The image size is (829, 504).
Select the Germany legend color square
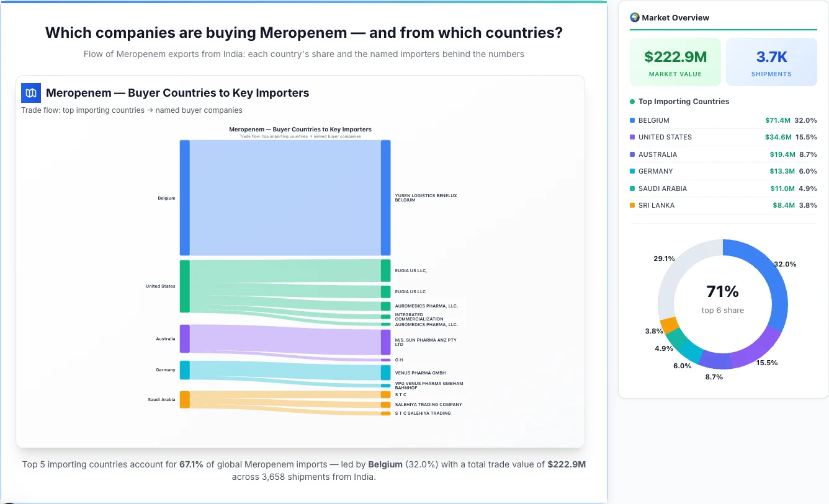[631, 171]
